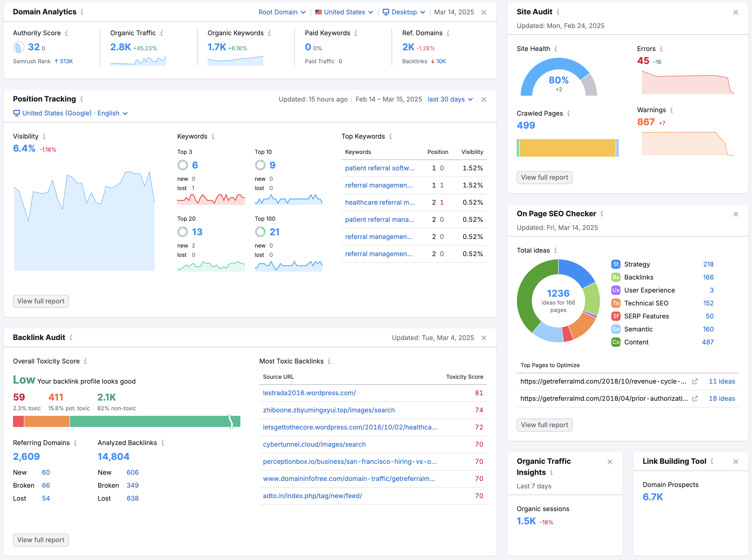Open adto.in/index.php/tag/new/feed/ backlink
Screen dimensions: 752x560
(x=312, y=496)
